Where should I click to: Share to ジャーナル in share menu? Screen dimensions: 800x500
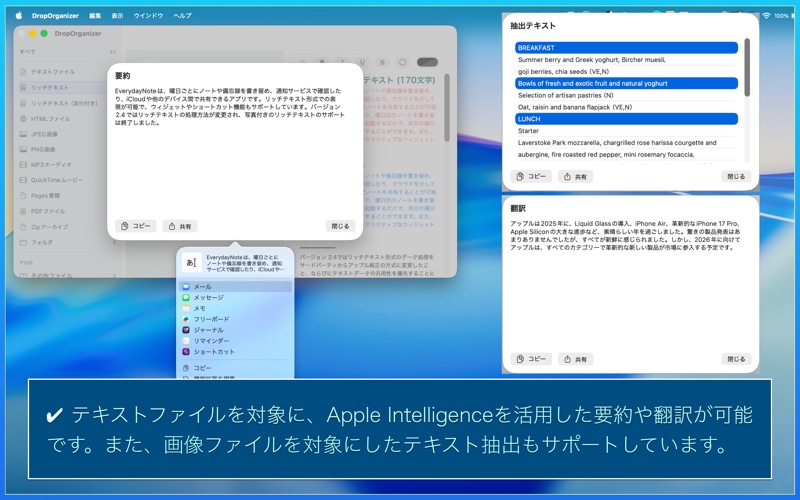pyautogui.click(x=235, y=330)
